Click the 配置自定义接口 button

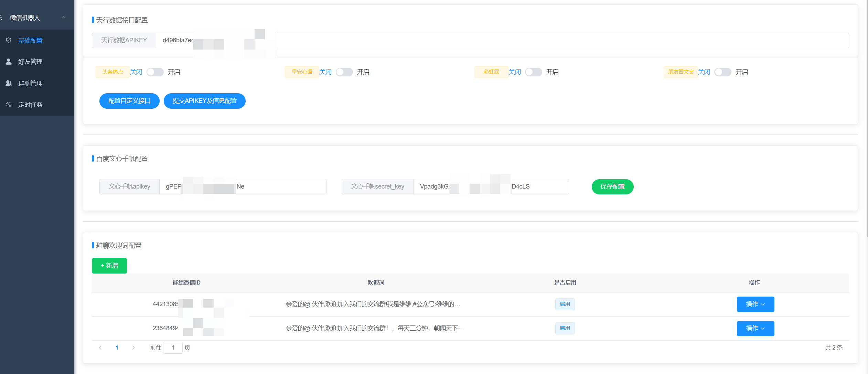(129, 101)
